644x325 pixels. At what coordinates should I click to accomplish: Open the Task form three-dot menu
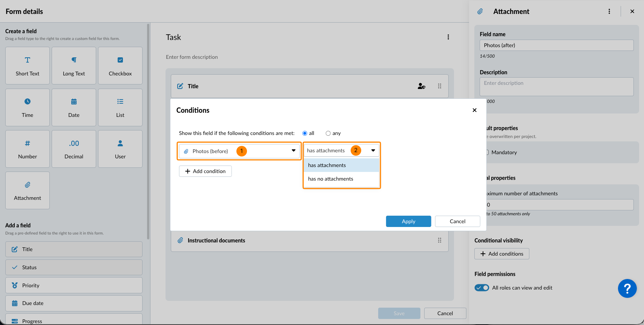448,37
